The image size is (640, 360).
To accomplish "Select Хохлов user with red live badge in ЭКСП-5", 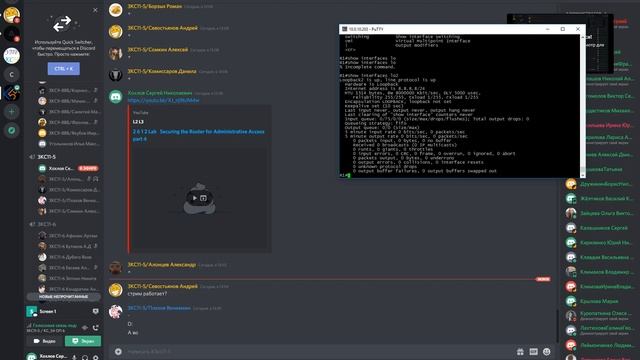I will click(68, 168).
